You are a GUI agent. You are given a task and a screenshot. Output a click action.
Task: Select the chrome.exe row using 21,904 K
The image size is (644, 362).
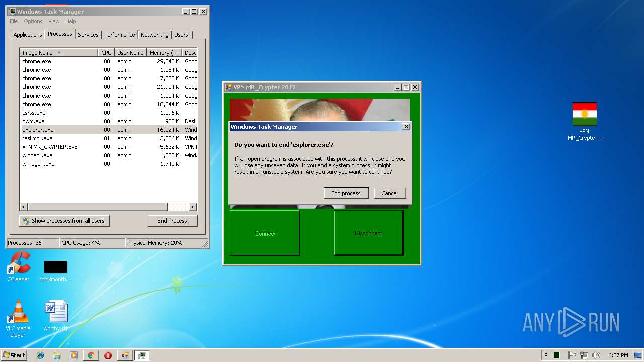point(108,87)
